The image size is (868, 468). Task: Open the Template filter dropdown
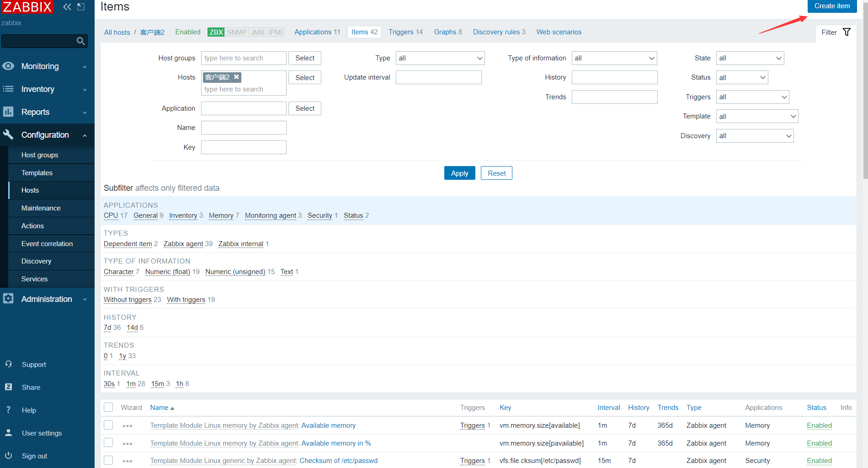coord(757,116)
